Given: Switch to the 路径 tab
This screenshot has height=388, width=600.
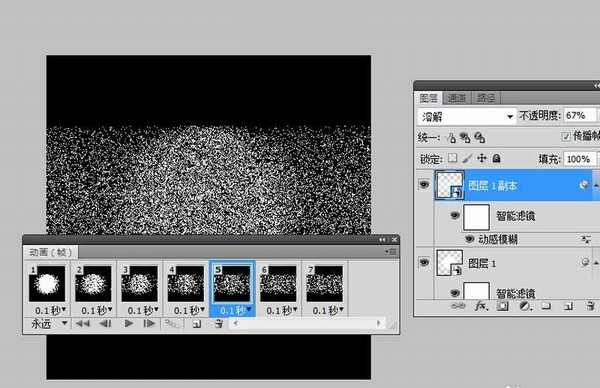Looking at the screenshot, I should pos(486,98).
